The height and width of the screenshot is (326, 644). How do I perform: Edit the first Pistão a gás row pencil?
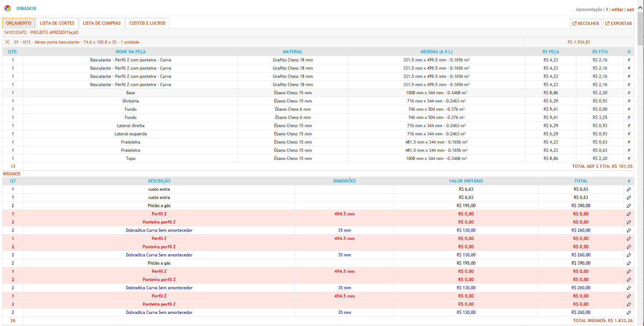pyautogui.click(x=629, y=206)
